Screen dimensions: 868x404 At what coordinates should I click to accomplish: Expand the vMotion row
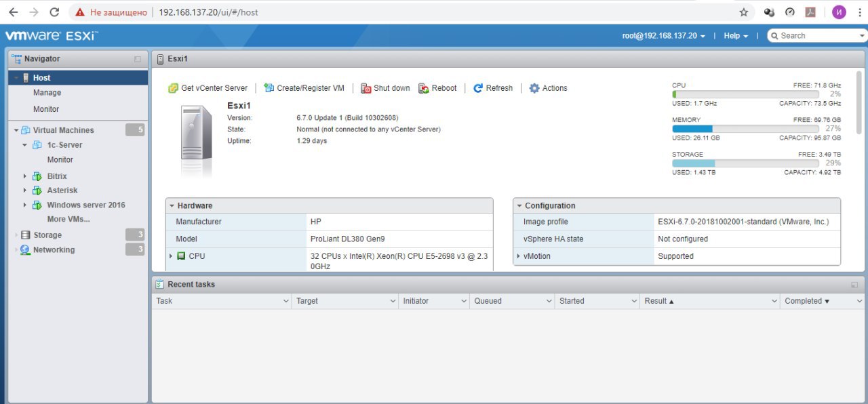point(519,256)
